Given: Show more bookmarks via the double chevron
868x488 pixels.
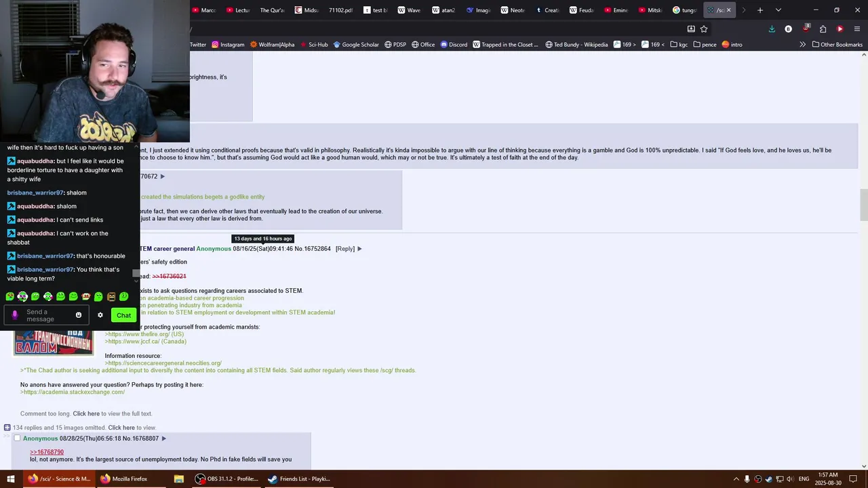Looking at the screenshot, I should click(802, 45).
